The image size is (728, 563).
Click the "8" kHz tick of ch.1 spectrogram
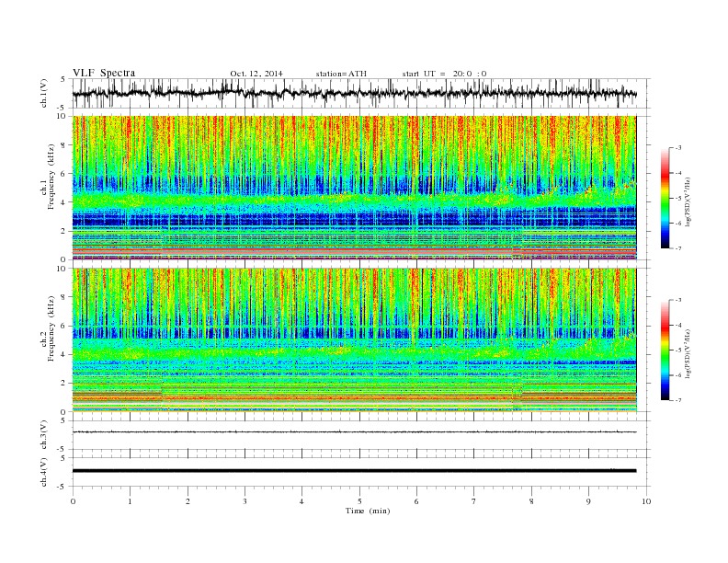click(64, 145)
